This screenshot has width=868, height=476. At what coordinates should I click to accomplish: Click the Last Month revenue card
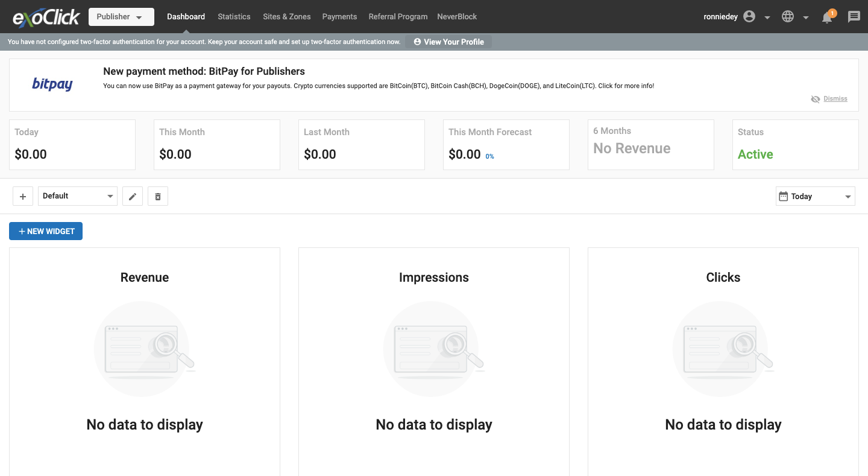[x=362, y=145]
